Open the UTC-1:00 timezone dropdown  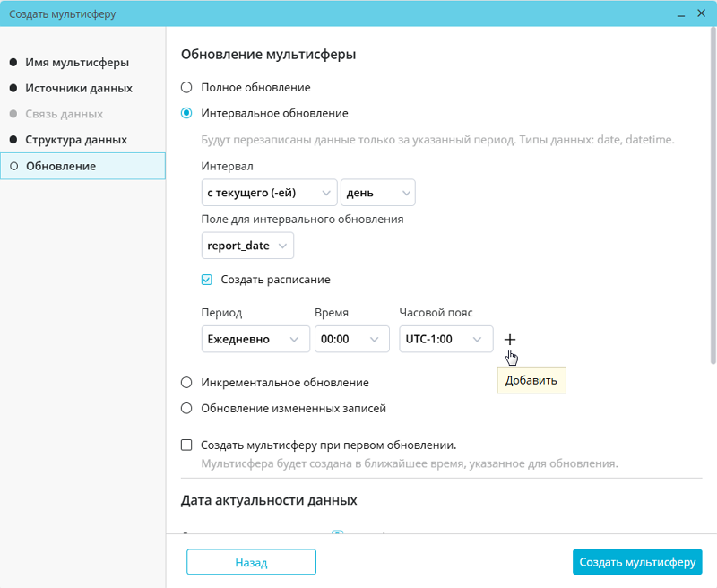click(445, 340)
